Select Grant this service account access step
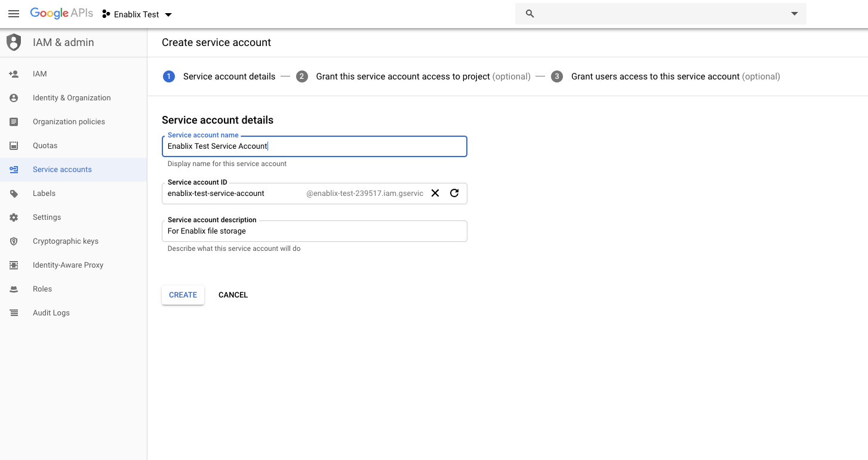This screenshot has height=460, width=868. tap(423, 76)
